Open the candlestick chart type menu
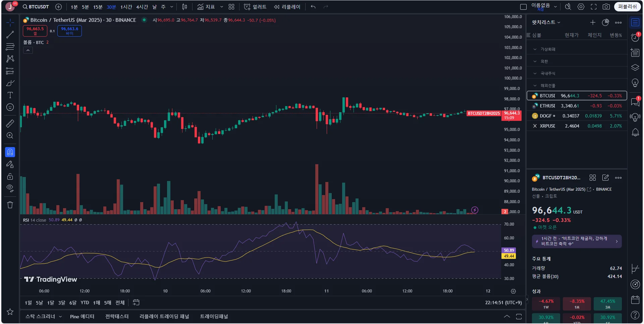The image size is (644, 324). (184, 7)
